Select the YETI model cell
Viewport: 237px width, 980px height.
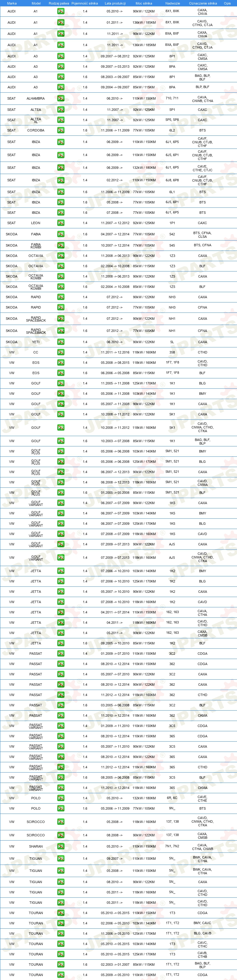[x=36, y=342]
